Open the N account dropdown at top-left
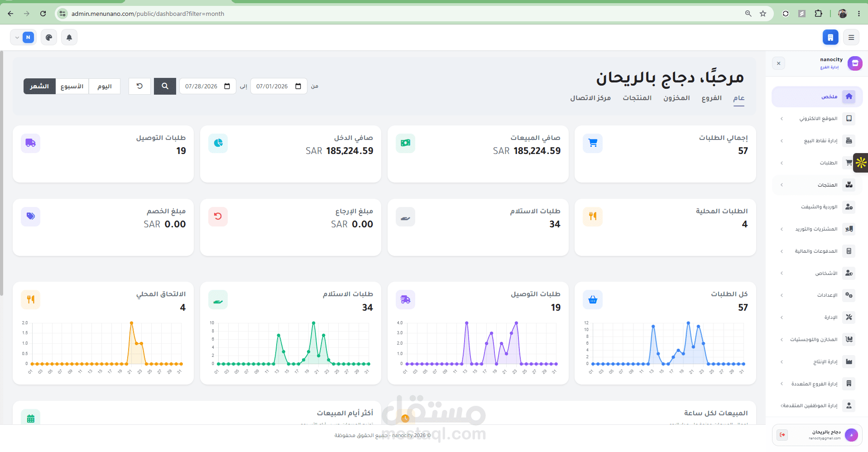The width and height of the screenshot is (868, 452). pyautogui.click(x=23, y=37)
